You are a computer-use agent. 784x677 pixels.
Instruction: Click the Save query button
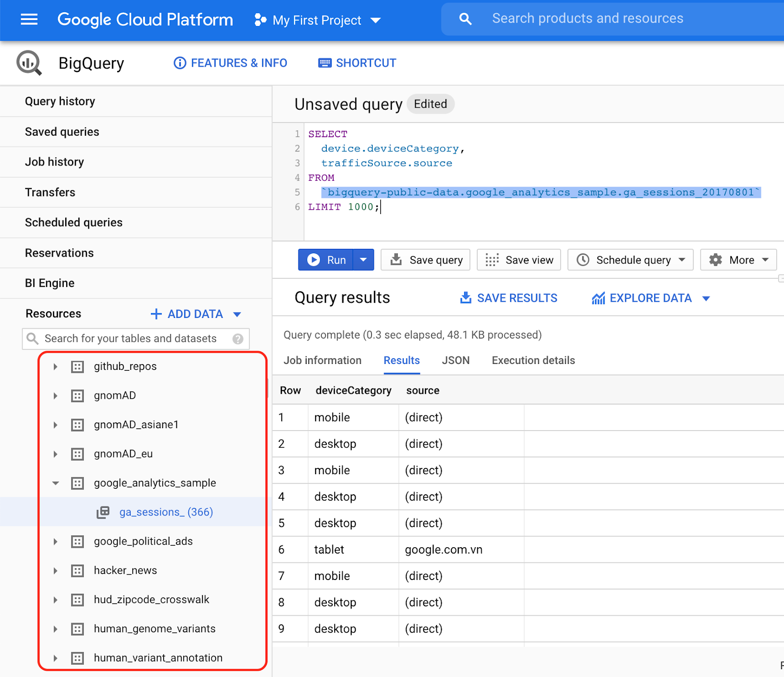tap(425, 260)
